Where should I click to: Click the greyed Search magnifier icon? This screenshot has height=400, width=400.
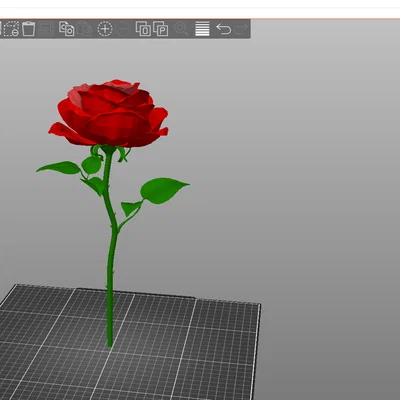181,29
